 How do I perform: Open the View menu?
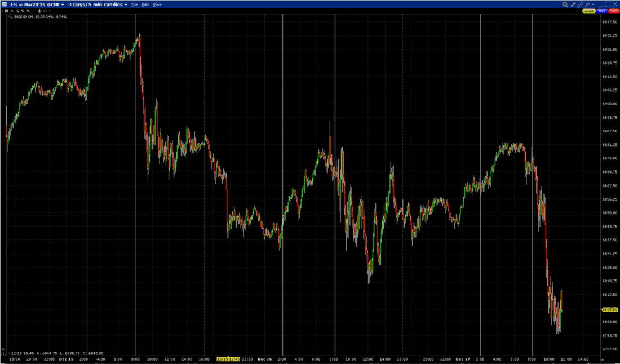pos(157,4)
